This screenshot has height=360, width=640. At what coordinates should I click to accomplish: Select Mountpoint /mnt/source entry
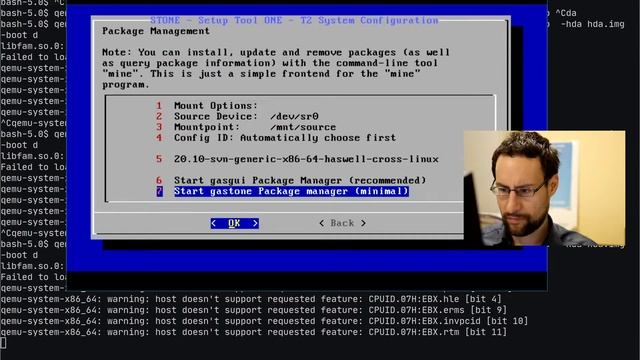246,127
